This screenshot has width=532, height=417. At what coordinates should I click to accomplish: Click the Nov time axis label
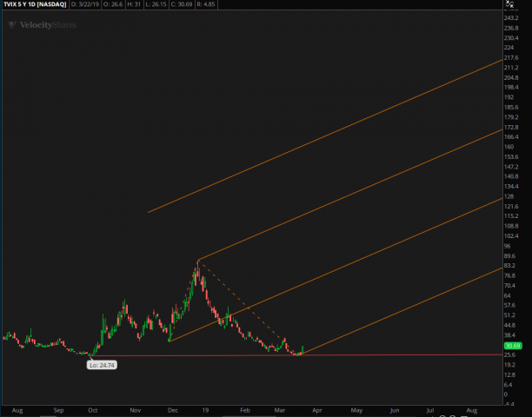coord(136,410)
